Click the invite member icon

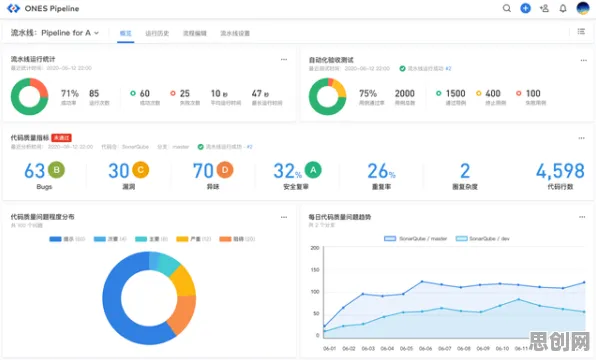[544, 8]
